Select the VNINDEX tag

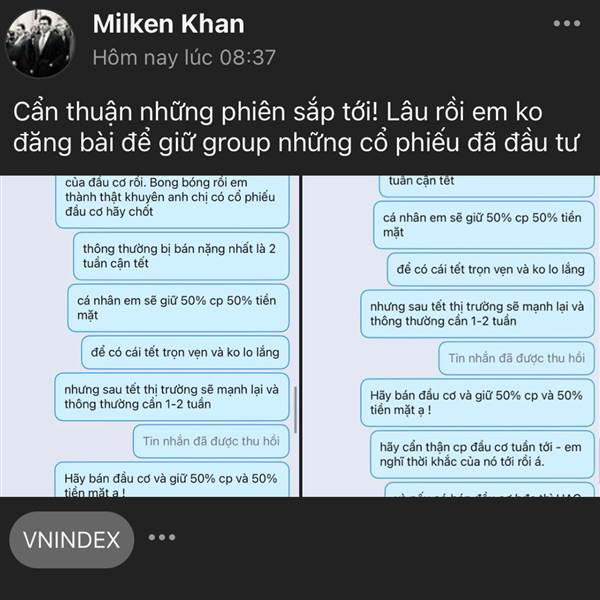[x=72, y=540]
